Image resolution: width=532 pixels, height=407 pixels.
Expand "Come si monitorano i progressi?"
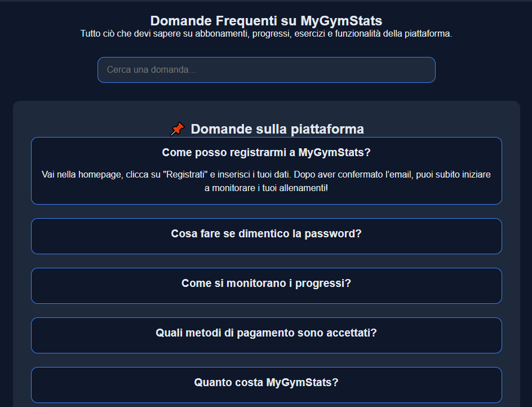pos(266,286)
